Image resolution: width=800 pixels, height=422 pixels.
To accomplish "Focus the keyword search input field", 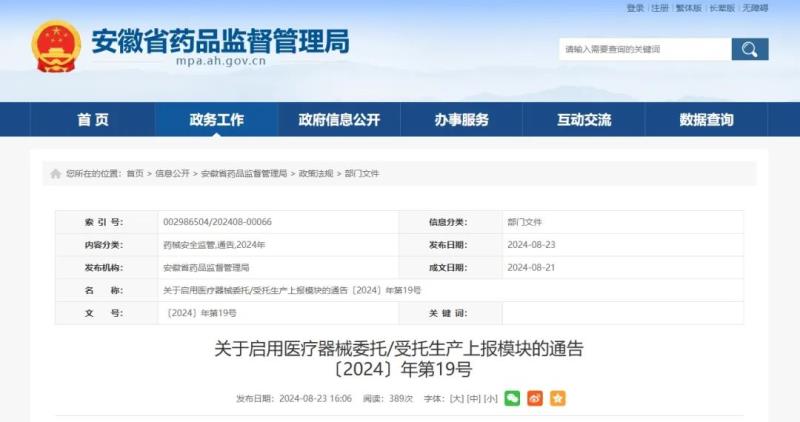I will [644, 49].
